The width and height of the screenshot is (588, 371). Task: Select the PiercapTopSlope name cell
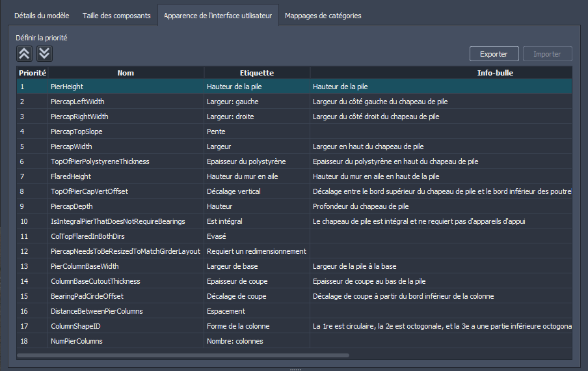click(126, 131)
